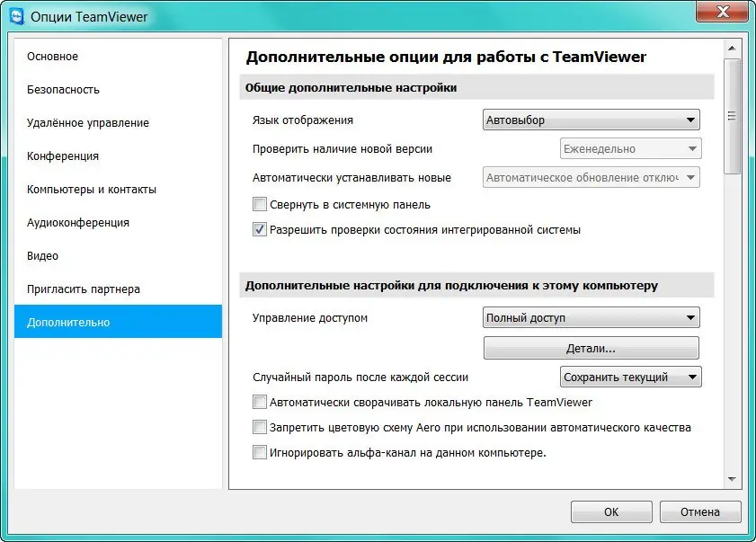Click the Проверить наличие новой версии label
This screenshot has width=756, height=542.
[x=342, y=149]
